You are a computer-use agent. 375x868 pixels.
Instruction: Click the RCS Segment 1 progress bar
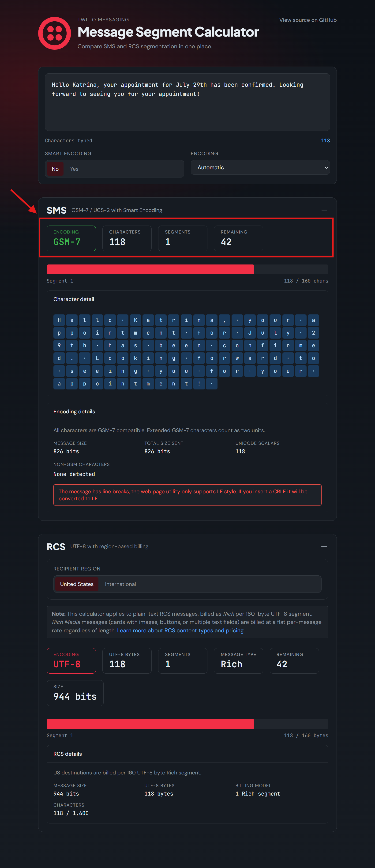pyautogui.click(x=187, y=724)
